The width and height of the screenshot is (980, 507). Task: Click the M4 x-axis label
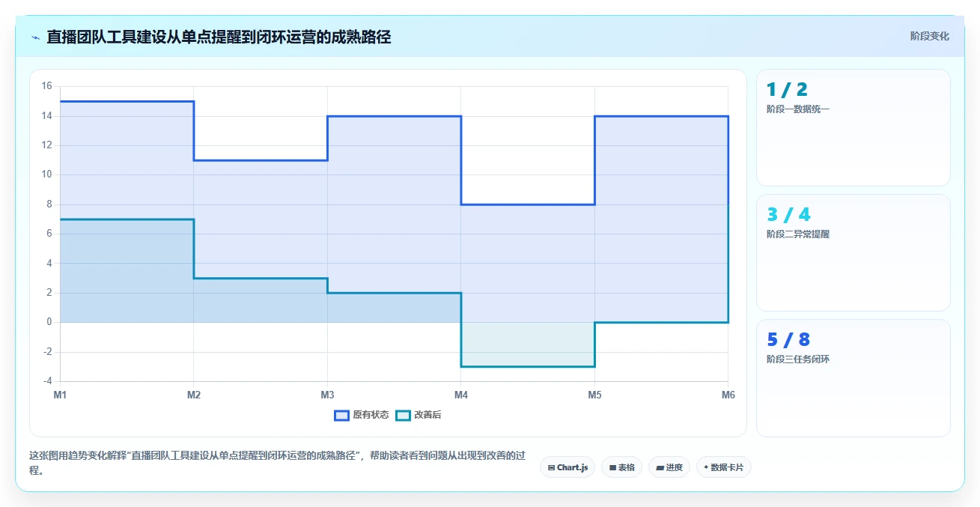coord(461,395)
